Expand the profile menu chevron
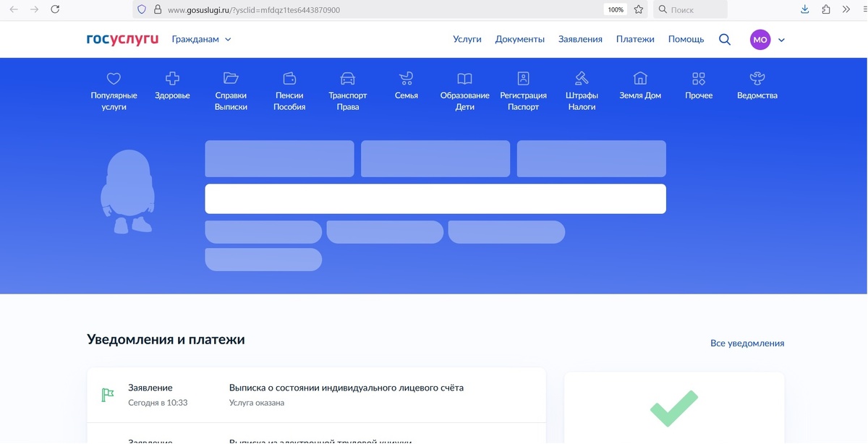868x444 pixels. [781, 40]
